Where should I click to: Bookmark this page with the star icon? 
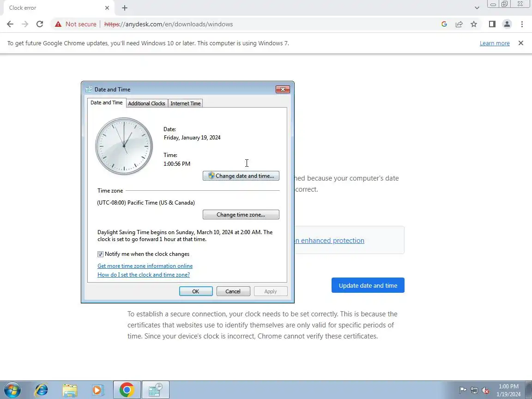[474, 24]
